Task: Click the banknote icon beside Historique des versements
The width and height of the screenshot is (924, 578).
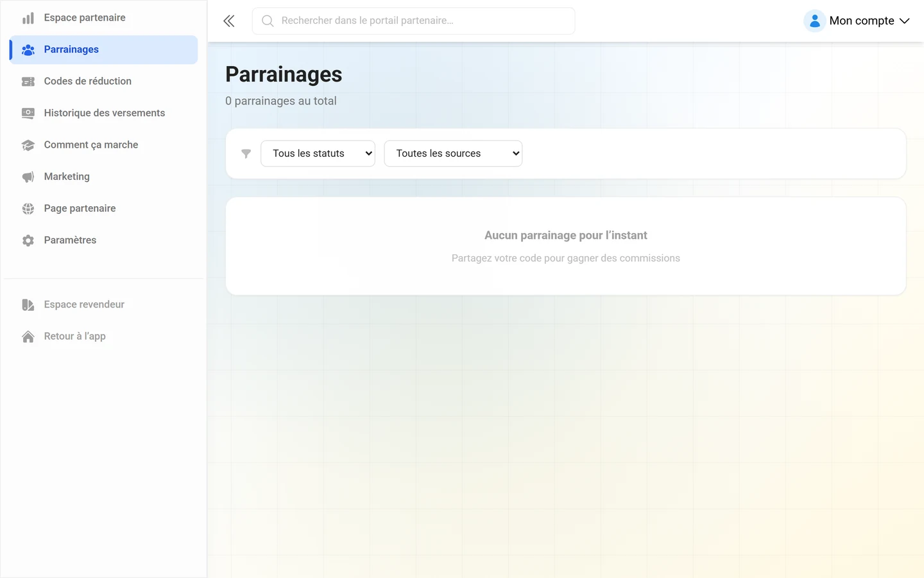Action: click(x=28, y=113)
